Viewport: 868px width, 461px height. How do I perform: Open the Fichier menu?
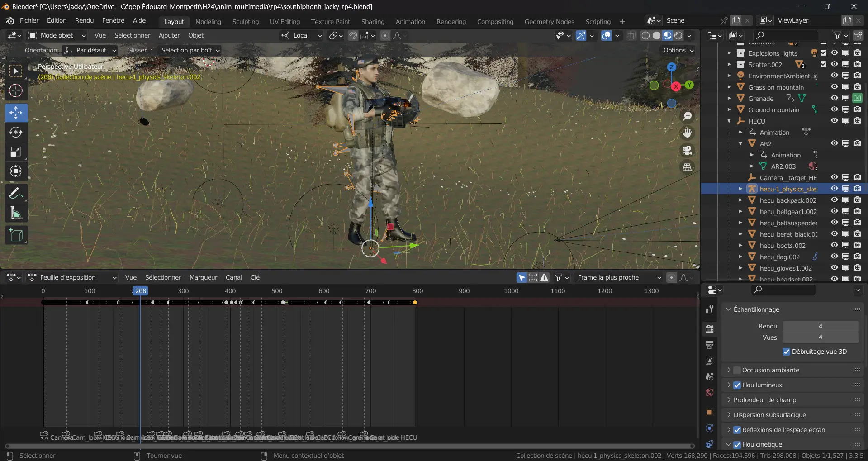tap(29, 20)
